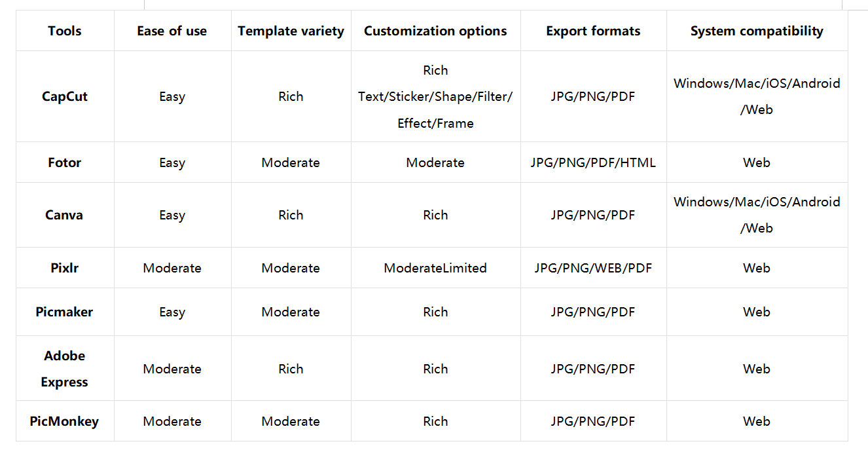Click the 'Adobe Express' tool name cell

[65, 369]
